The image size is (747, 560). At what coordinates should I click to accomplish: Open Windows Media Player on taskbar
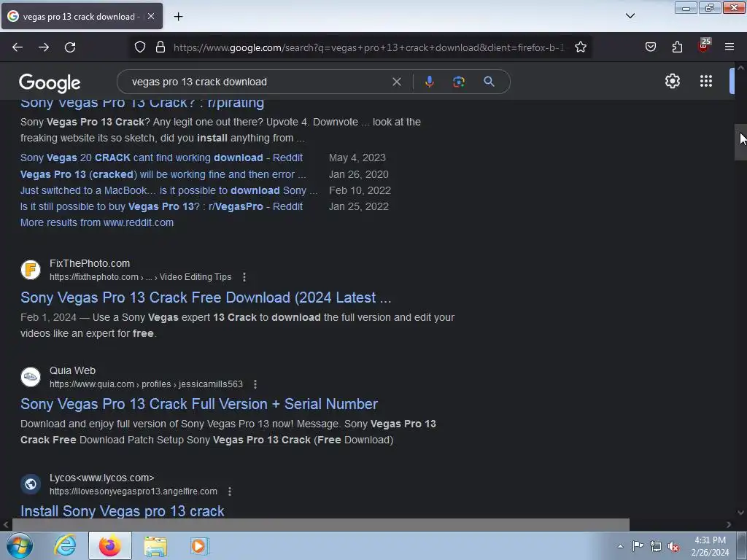[200, 545]
